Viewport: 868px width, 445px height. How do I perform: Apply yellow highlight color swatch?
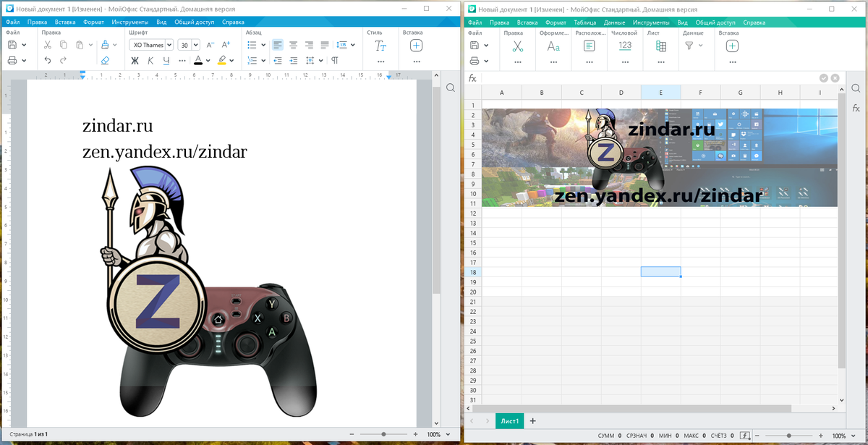pyautogui.click(x=222, y=61)
